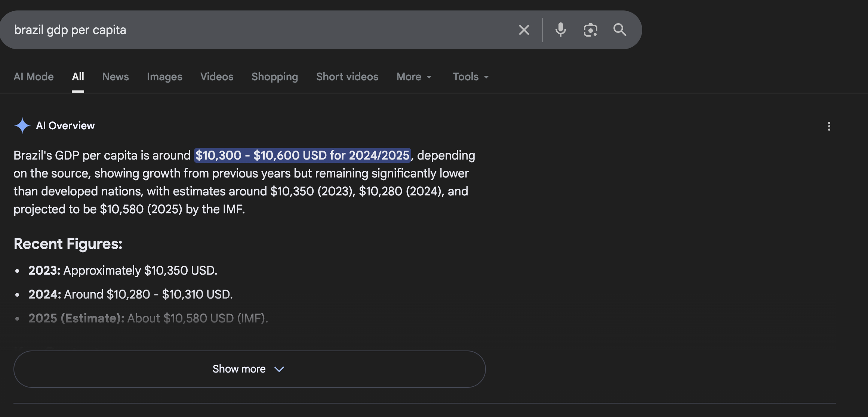Go to Images results tab
The width and height of the screenshot is (868, 417).
(164, 77)
